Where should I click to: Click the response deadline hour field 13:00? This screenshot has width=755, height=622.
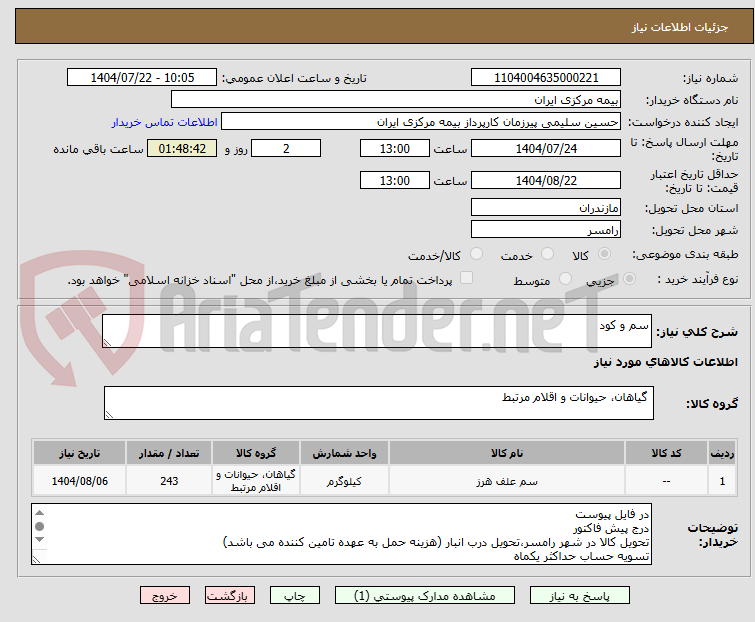(395, 148)
